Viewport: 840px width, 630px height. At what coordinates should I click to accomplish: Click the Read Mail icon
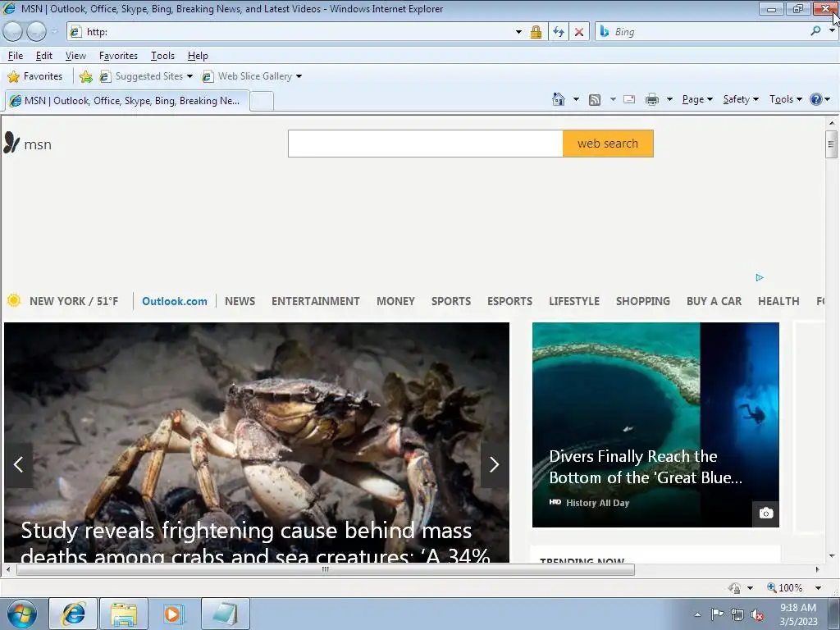pos(629,99)
